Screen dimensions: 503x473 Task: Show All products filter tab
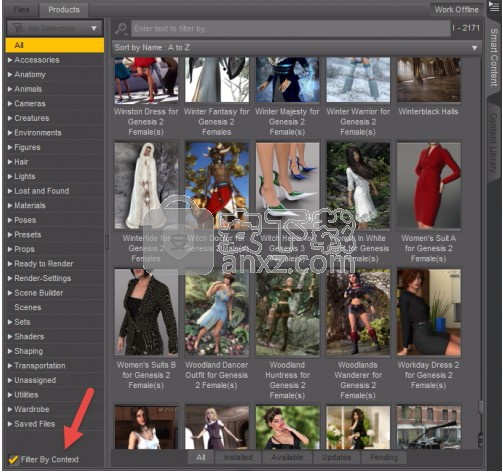coord(201,457)
